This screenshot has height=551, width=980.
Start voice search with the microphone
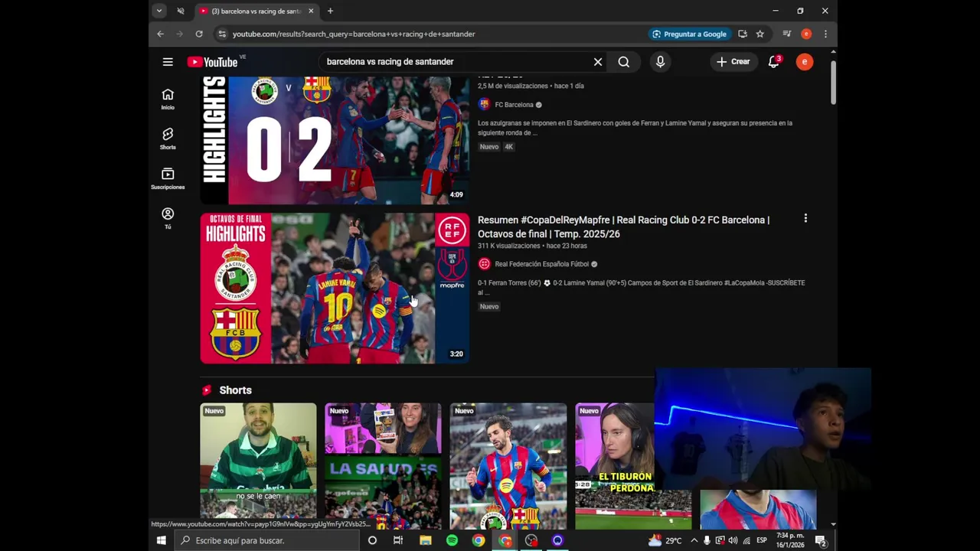(x=660, y=62)
